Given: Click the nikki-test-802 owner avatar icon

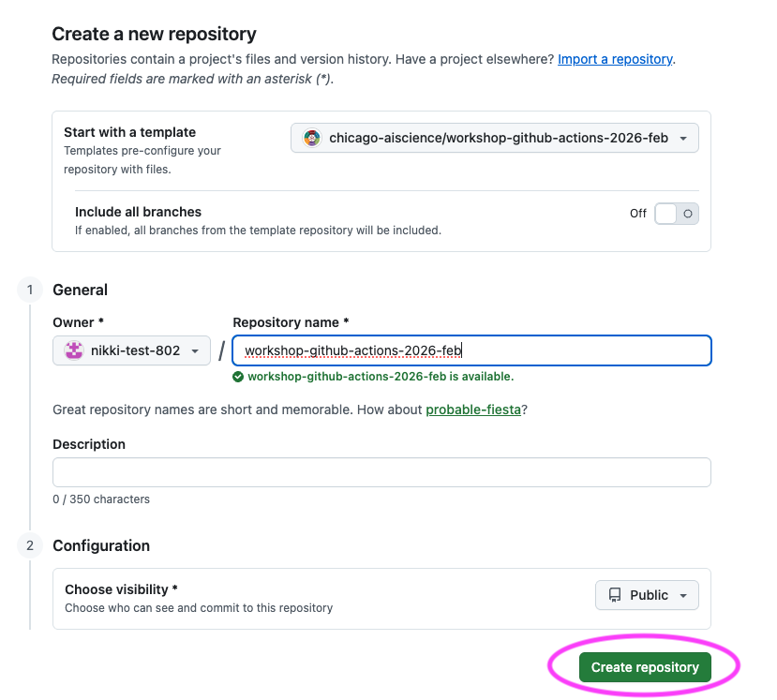Looking at the screenshot, I should (x=73, y=349).
